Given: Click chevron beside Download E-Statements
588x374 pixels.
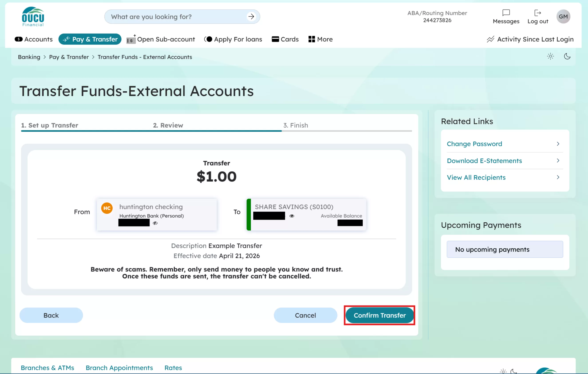Looking at the screenshot, I should click(x=558, y=160).
